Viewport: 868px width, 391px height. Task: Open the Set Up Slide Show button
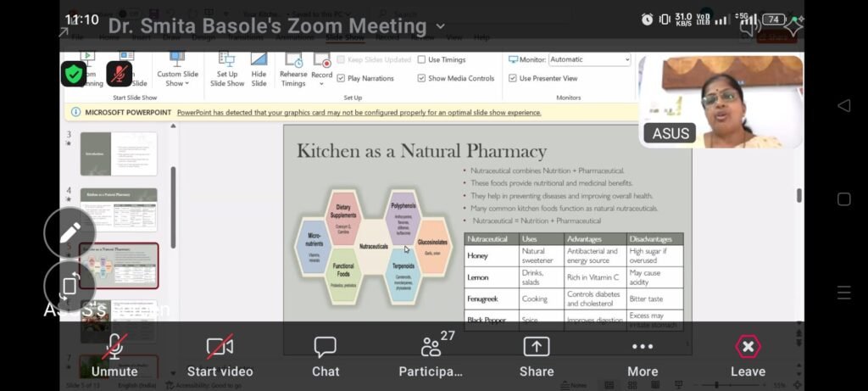(227, 70)
